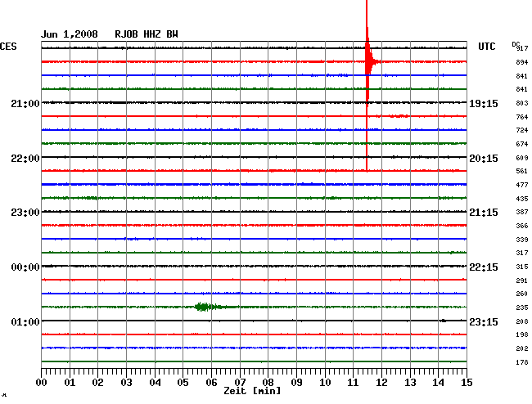The width and height of the screenshot is (532, 404).
Task: Click minute tick label "06" on axis
Action: tap(211, 383)
